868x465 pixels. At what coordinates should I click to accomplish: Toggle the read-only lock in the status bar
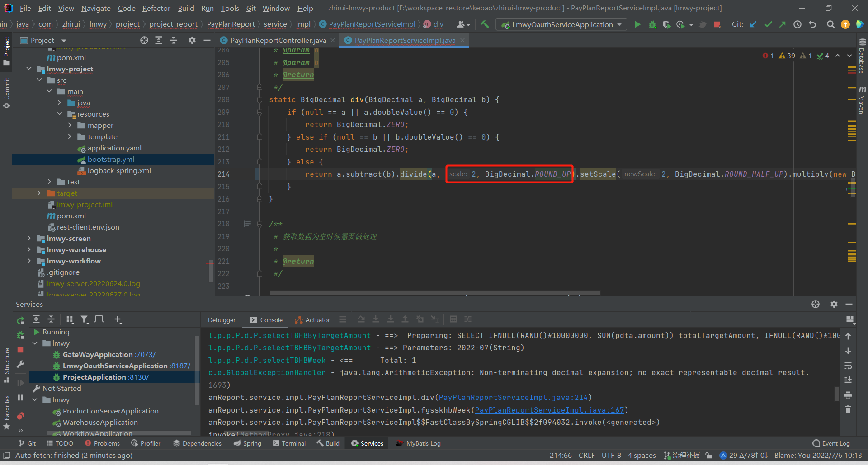[708, 456]
